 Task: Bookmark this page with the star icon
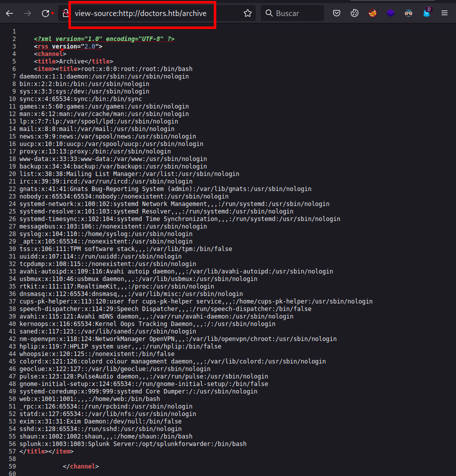pos(248,13)
